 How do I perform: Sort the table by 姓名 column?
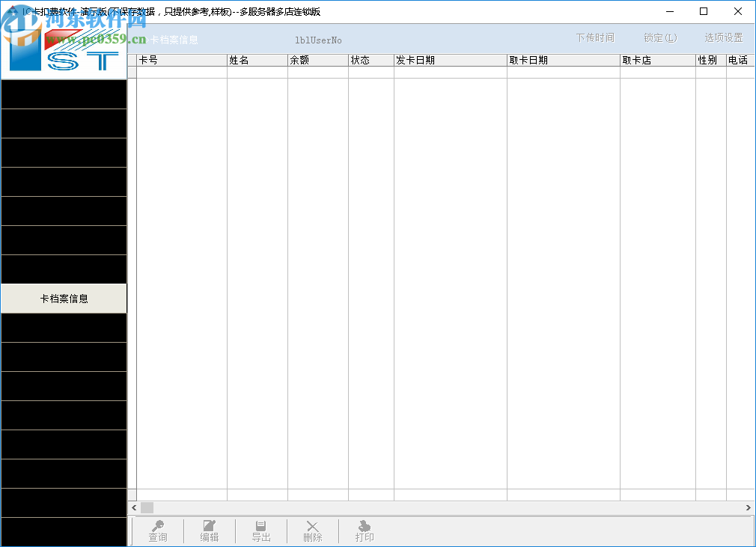point(257,61)
